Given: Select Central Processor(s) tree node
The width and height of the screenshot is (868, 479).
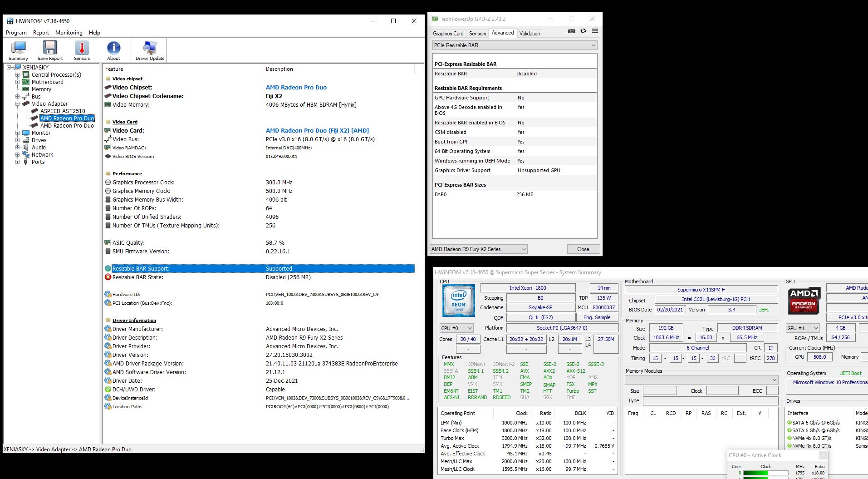Looking at the screenshot, I should [56, 74].
